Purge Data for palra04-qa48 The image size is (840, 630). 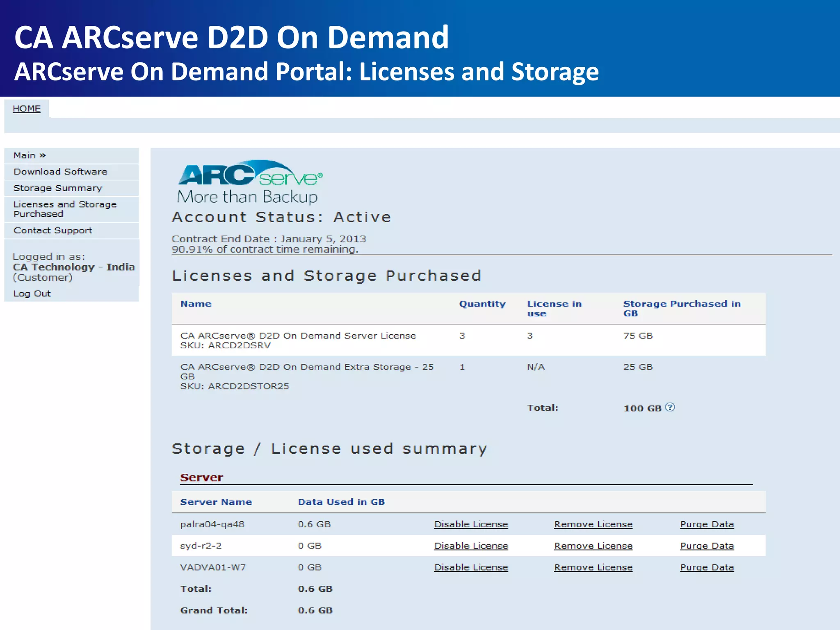707,524
